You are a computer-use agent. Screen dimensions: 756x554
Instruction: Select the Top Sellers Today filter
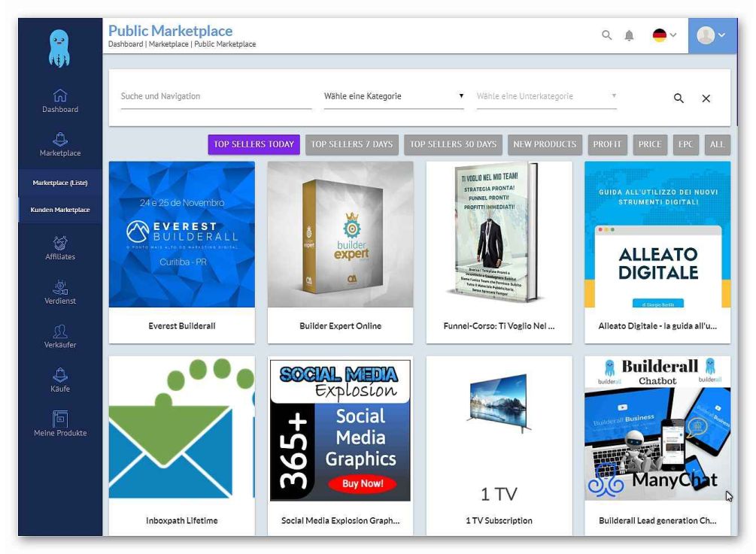pyautogui.click(x=254, y=144)
